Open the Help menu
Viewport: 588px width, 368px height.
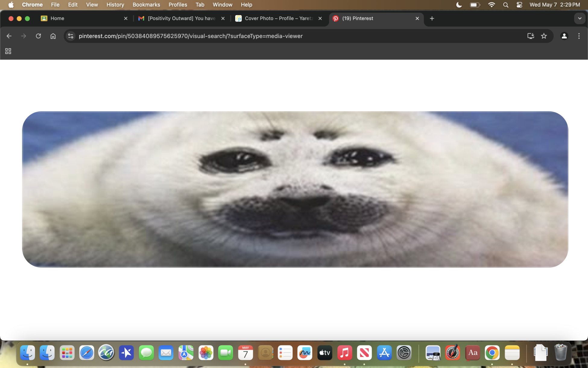[246, 5]
